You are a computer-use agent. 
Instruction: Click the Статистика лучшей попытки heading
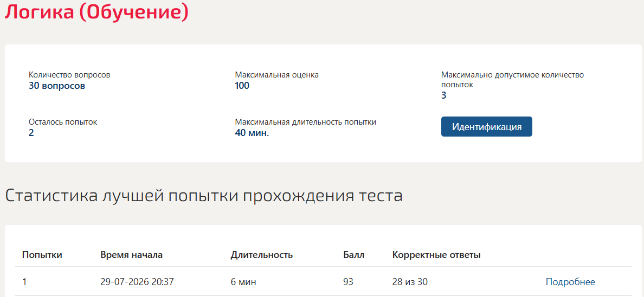[204, 196]
